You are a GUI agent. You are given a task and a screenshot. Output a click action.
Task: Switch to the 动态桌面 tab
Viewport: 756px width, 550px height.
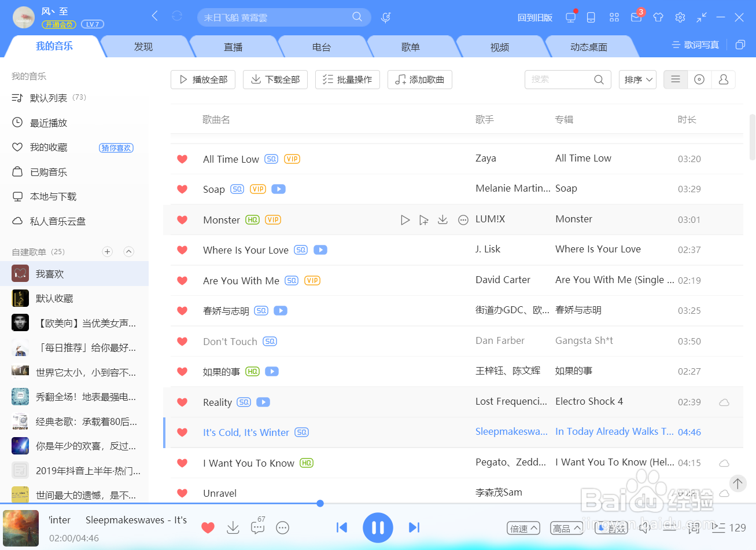(x=589, y=47)
